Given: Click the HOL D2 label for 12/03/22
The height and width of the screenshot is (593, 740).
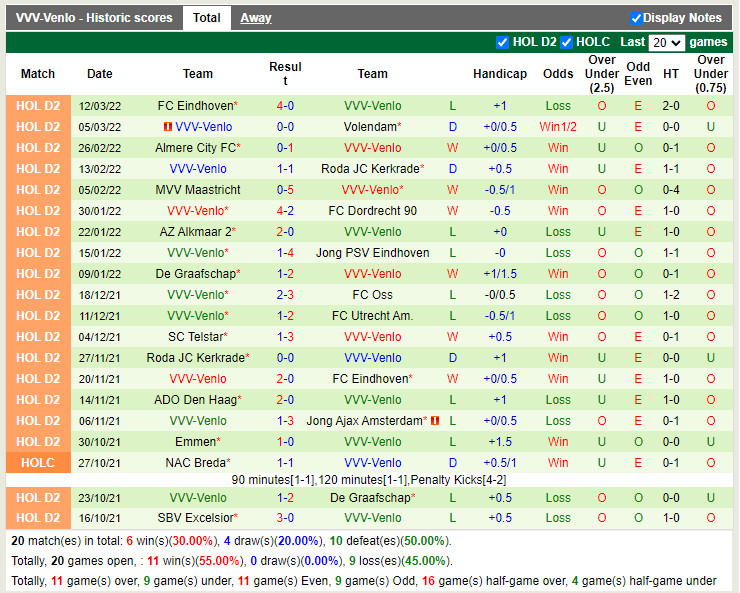Looking at the screenshot, I should (38, 106).
